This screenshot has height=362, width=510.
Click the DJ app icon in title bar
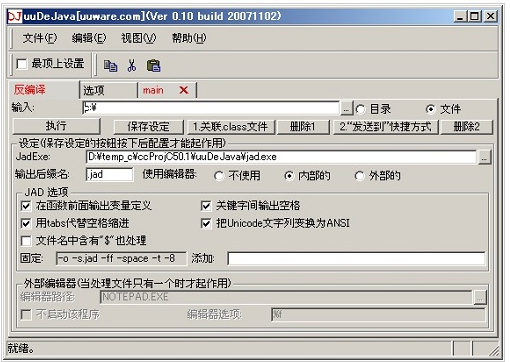15,16
